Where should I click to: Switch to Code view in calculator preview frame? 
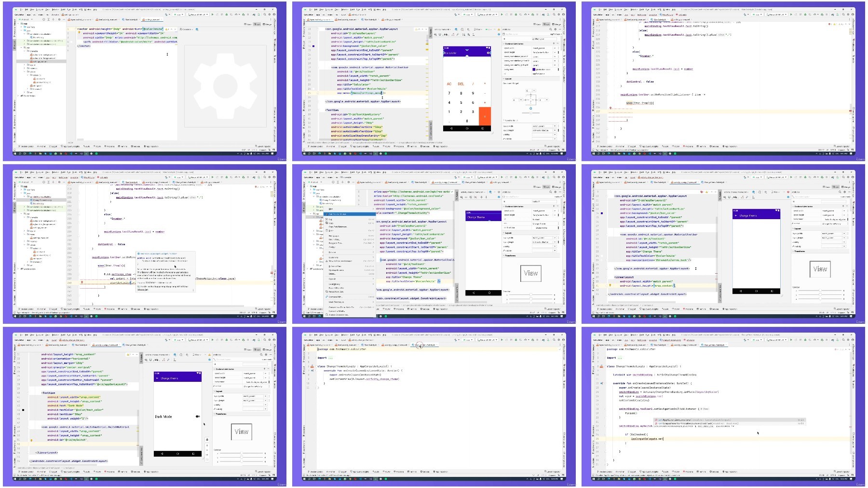[x=538, y=24]
